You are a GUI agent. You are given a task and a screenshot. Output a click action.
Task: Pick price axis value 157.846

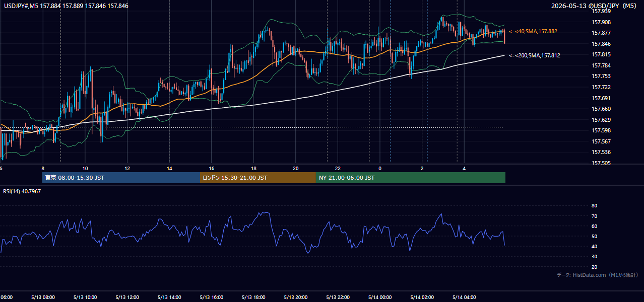point(602,44)
